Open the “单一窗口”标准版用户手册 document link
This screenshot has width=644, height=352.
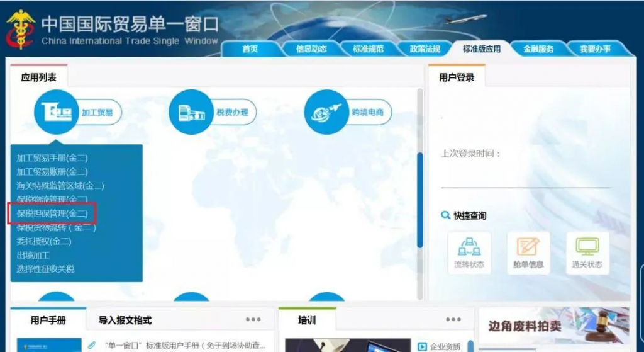pos(186,346)
